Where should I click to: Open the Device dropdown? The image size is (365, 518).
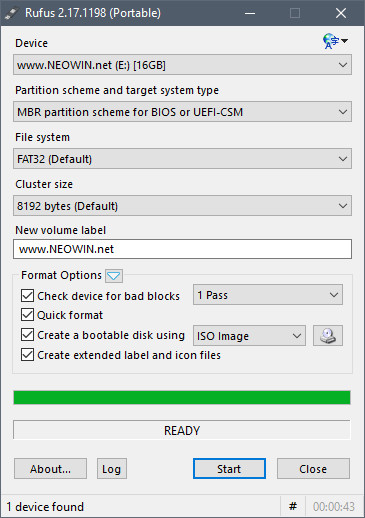click(x=182, y=65)
